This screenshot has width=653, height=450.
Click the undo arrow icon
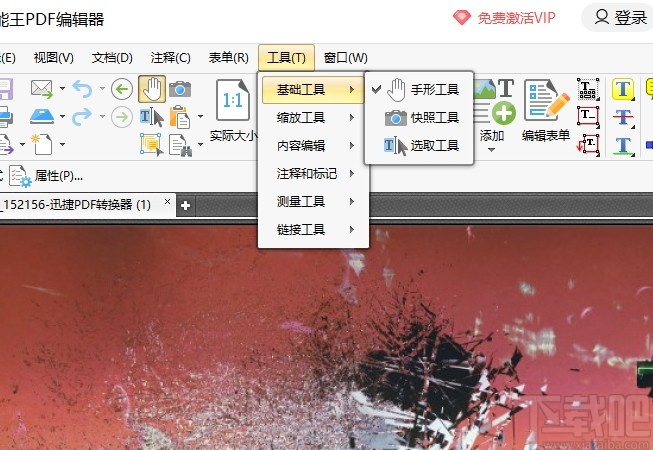[x=82, y=89]
